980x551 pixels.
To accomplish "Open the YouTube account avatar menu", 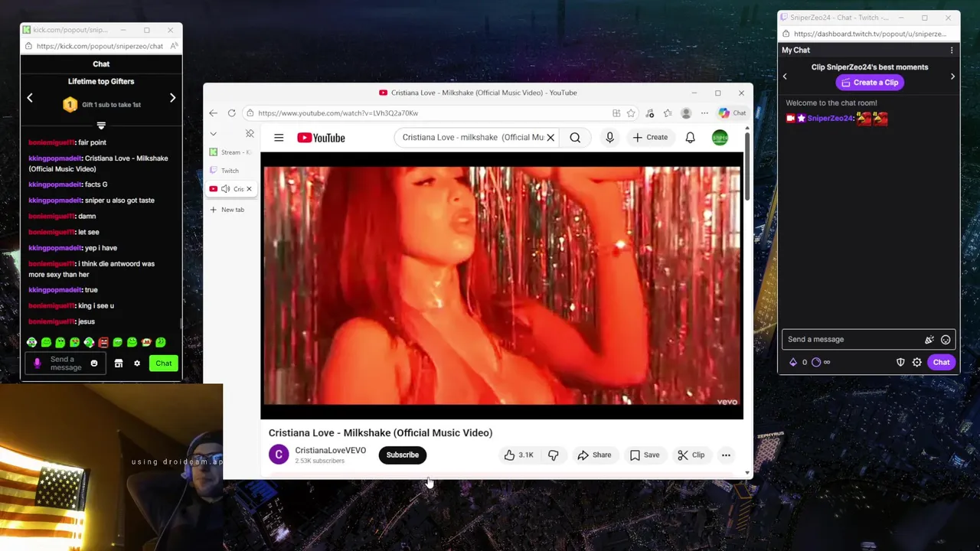I will tap(720, 138).
